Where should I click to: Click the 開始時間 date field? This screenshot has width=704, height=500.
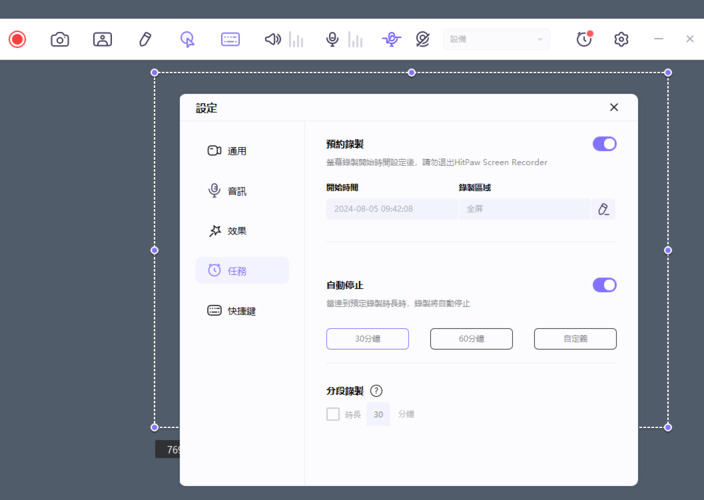[x=392, y=209]
